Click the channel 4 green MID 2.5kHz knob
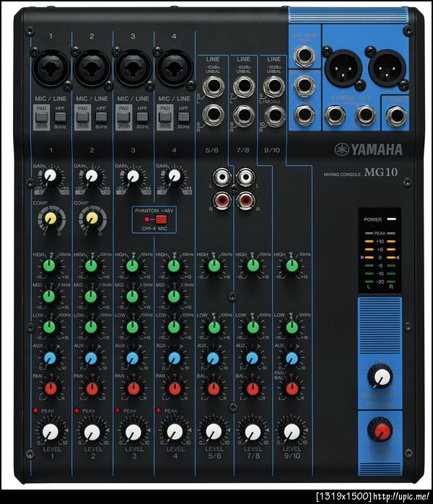This screenshot has width=433, height=504. tap(174, 296)
